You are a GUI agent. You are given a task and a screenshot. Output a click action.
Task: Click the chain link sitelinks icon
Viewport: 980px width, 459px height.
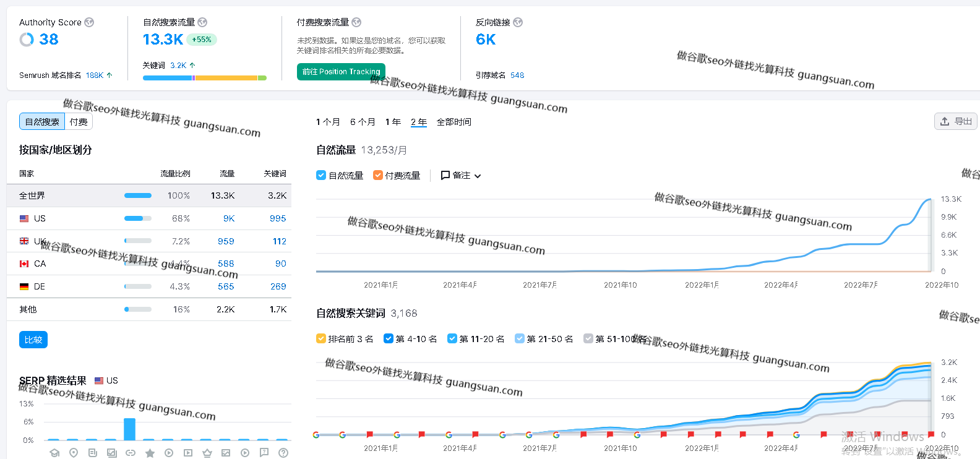pyautogui.click(x=131, y=453)
